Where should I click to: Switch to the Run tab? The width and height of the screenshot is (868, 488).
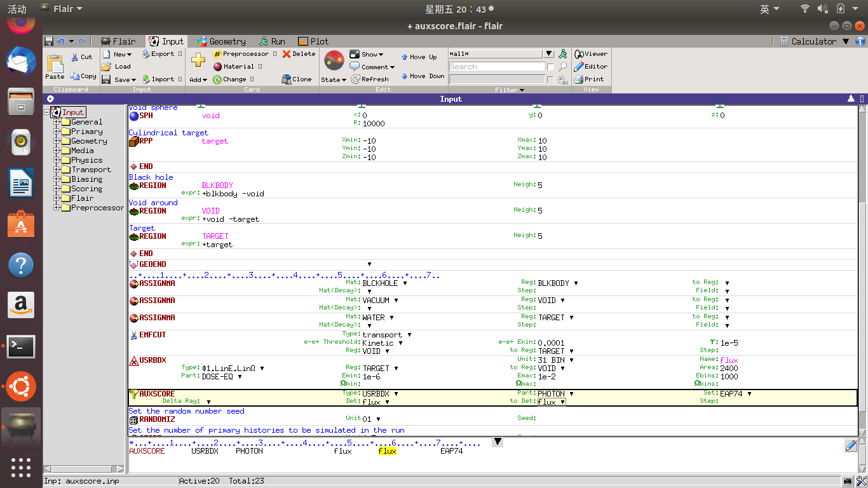[271, 41]
